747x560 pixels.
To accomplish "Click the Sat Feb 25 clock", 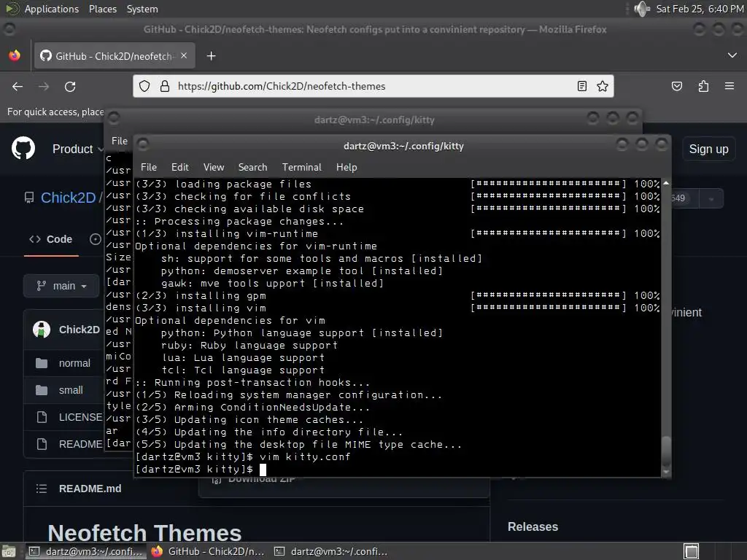I will pos(700,9).
